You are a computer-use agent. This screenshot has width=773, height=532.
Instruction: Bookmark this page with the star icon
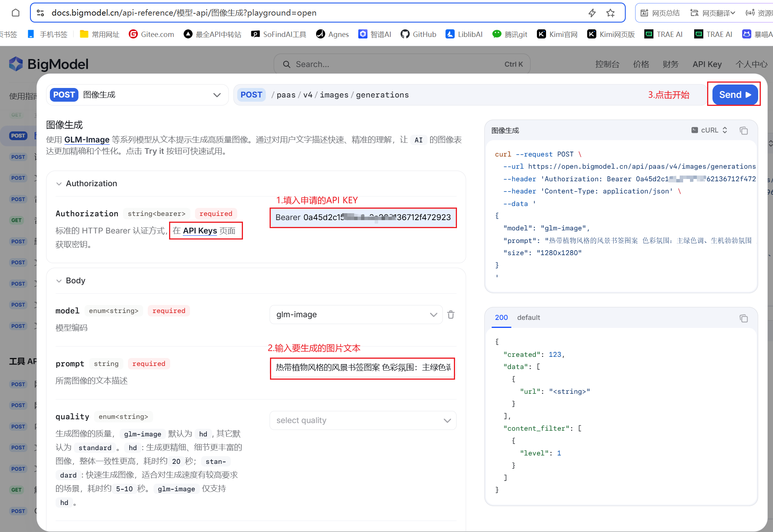point(610,13)
